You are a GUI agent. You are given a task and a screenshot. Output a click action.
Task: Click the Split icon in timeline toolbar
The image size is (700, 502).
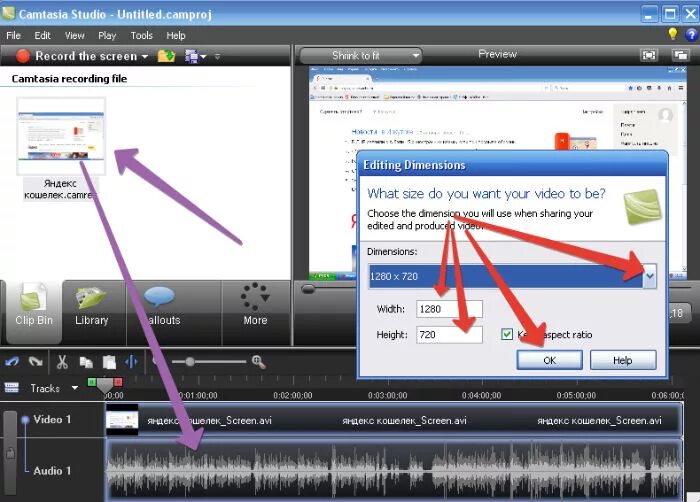[x=132, y=362]
